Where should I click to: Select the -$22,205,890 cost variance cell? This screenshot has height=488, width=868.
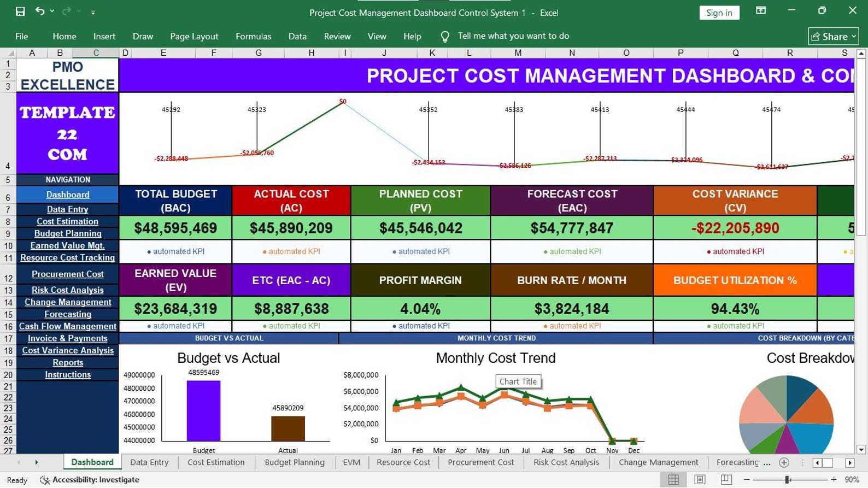(735, 228)
